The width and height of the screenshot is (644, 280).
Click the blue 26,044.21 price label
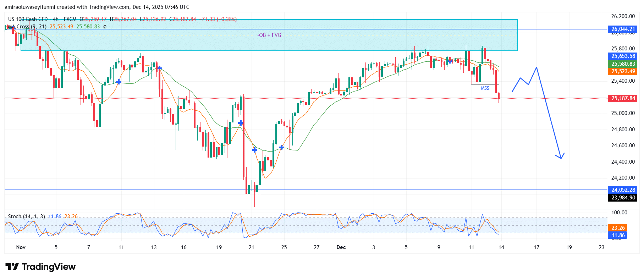click(623, 29)
